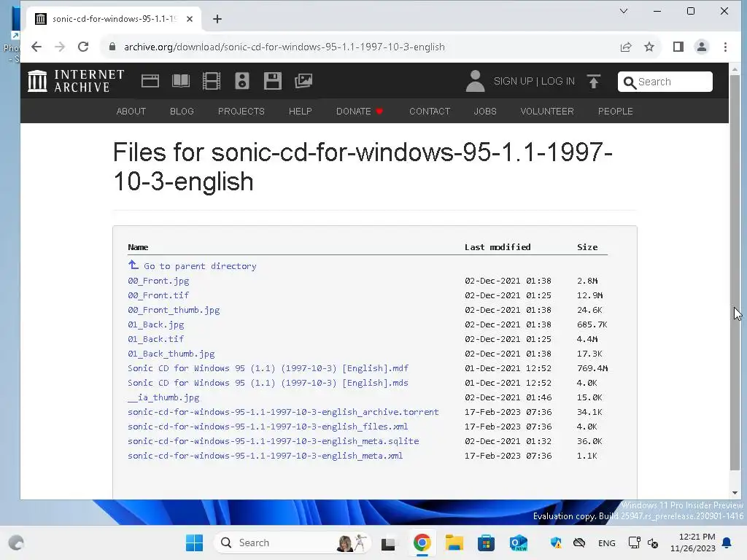Click the ENG language indicator
This screenshot has height=560, width=747.
click(x=606, y=543)
